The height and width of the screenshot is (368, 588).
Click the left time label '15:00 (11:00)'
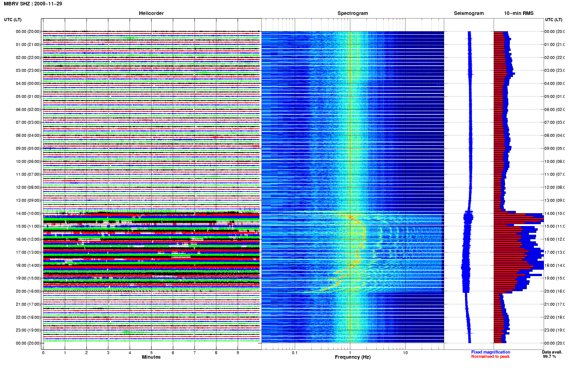(28, 226)
